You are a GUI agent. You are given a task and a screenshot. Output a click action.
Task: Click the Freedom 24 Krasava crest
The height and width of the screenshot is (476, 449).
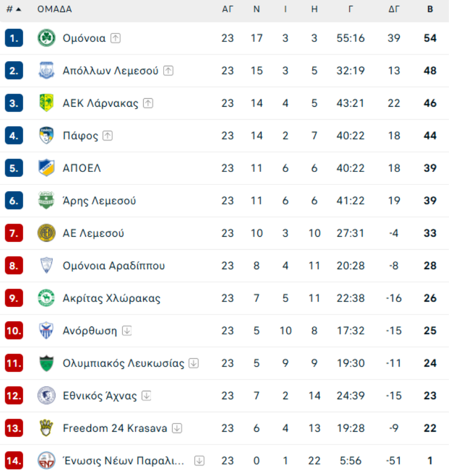pyautogui.click(x=46, y=428)
